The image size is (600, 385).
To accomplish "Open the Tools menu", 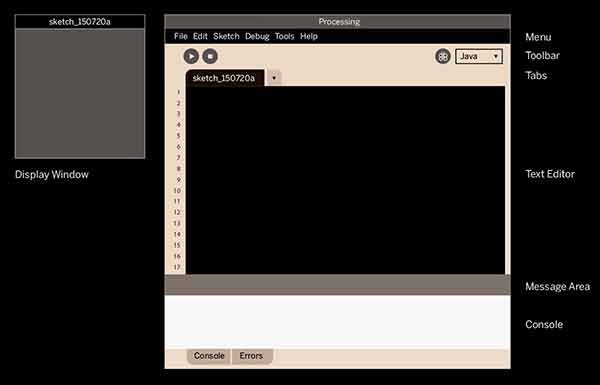I will point(284,36).
